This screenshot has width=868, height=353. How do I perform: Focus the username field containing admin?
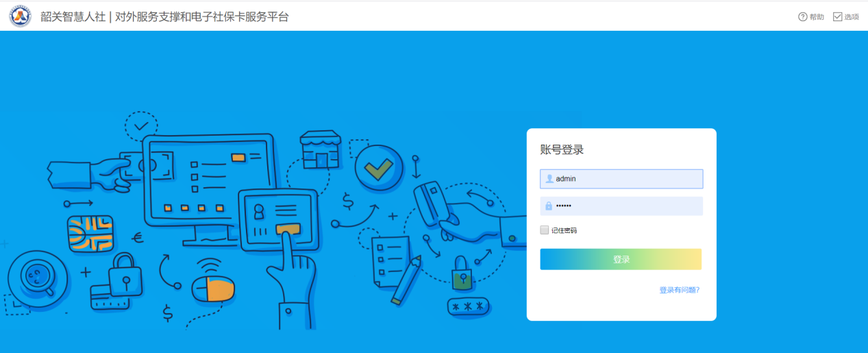pos(627,179)
